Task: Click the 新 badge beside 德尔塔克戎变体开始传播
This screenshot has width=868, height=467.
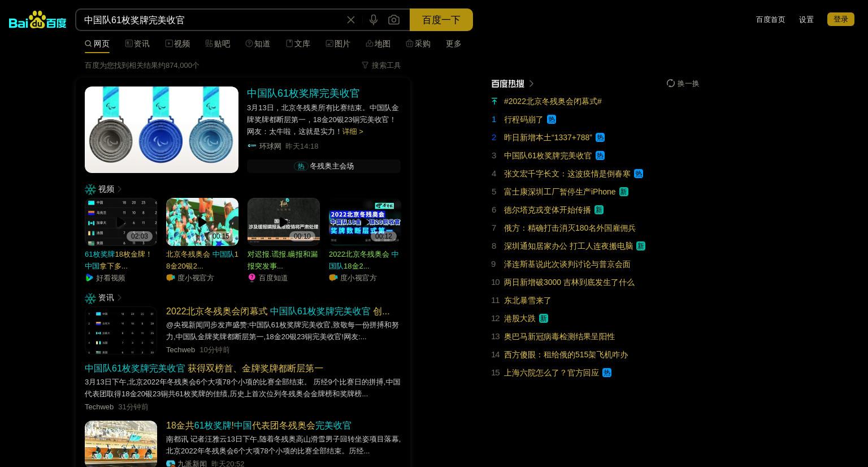Action: point(599,210)
